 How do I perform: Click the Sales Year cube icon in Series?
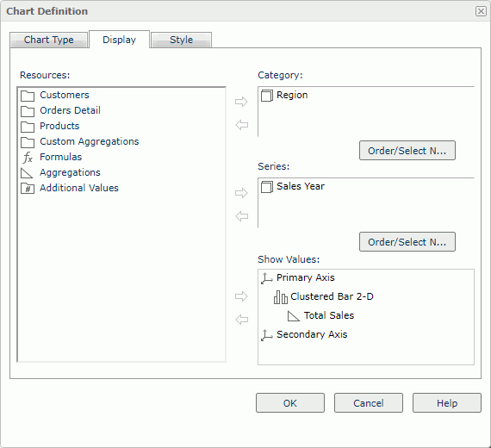[267, 187]
